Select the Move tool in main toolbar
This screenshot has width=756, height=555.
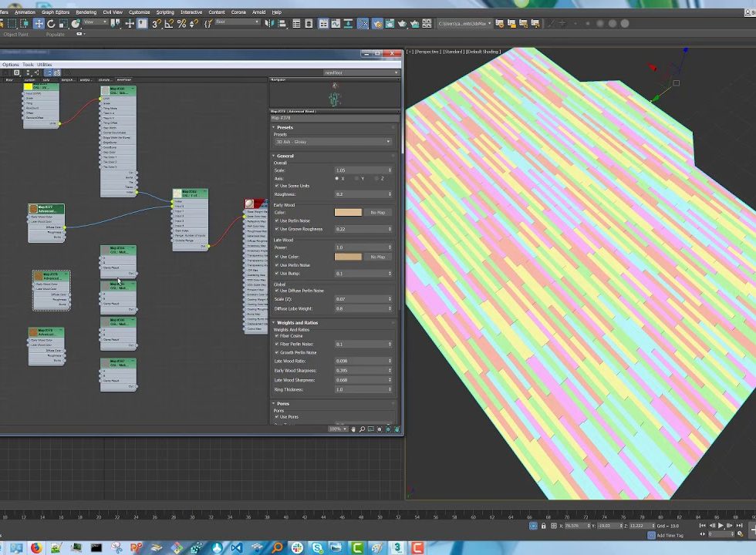pos(39,23)
